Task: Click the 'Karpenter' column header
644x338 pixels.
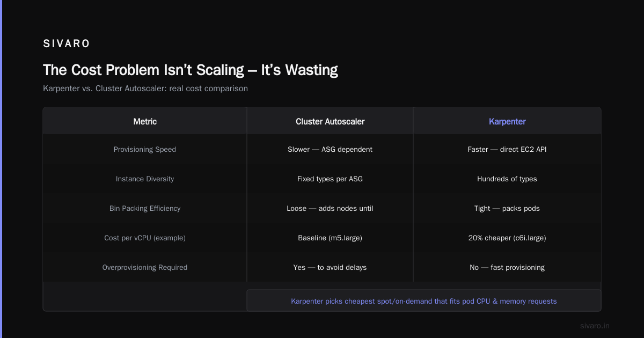Action: click(507, 121)
